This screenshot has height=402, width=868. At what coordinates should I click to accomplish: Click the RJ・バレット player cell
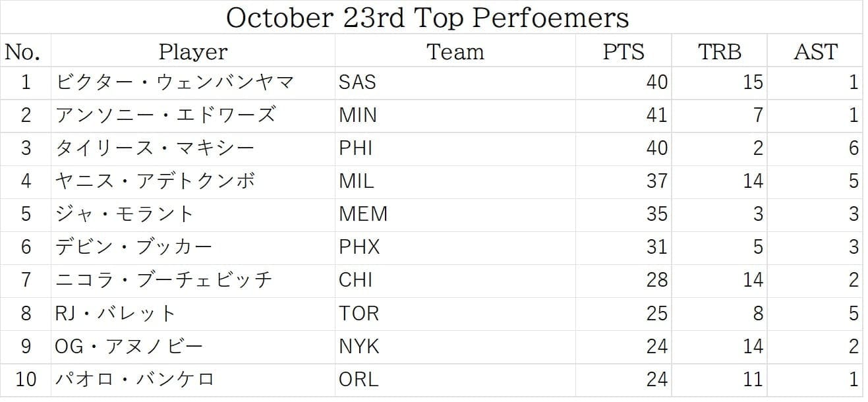116,313
